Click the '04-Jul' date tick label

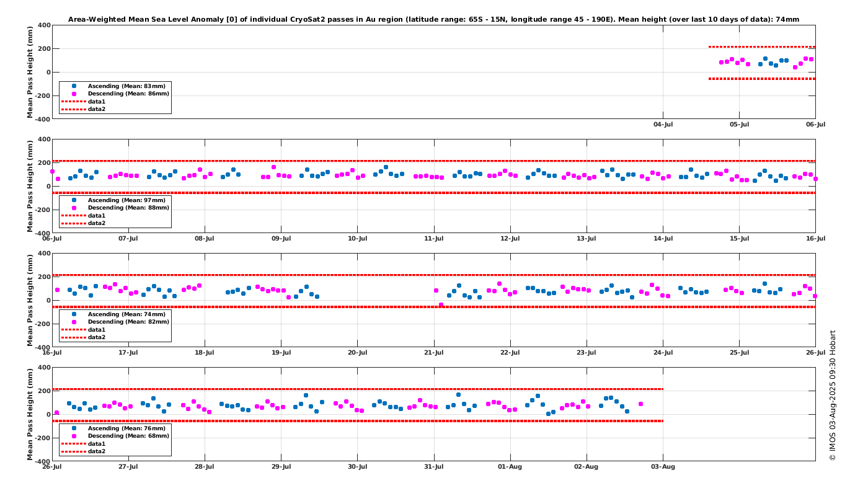click(x=663, y=125)
